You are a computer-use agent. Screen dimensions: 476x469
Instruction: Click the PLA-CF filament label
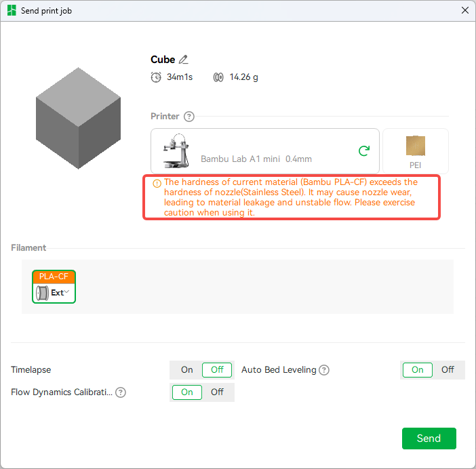54,277
